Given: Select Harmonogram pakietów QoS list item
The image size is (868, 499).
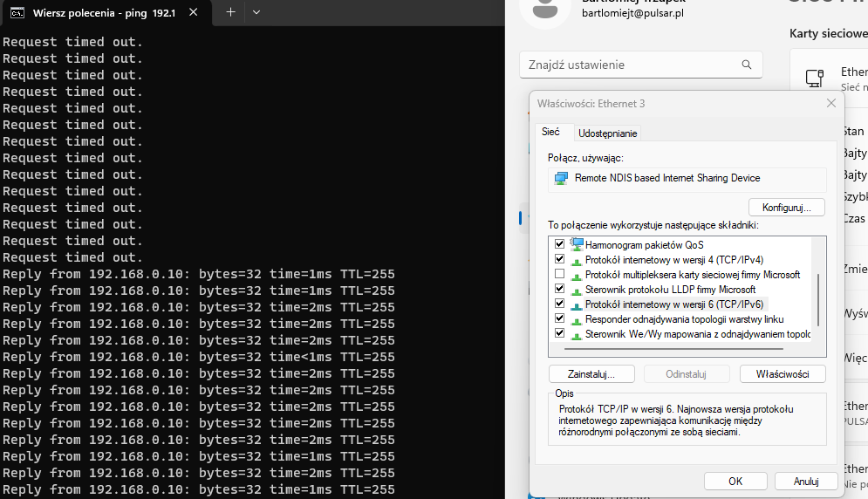Looking at the screenshot, I should 645,245.
